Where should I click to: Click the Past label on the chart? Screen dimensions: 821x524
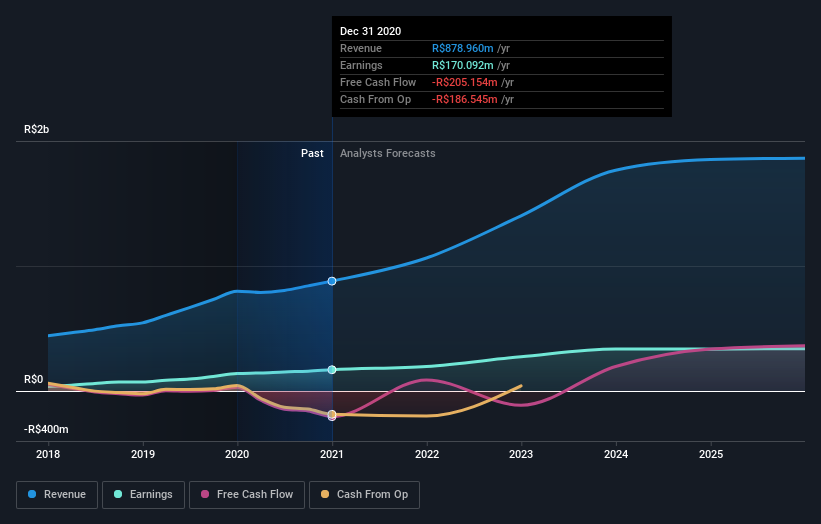(x=312, y=153)
